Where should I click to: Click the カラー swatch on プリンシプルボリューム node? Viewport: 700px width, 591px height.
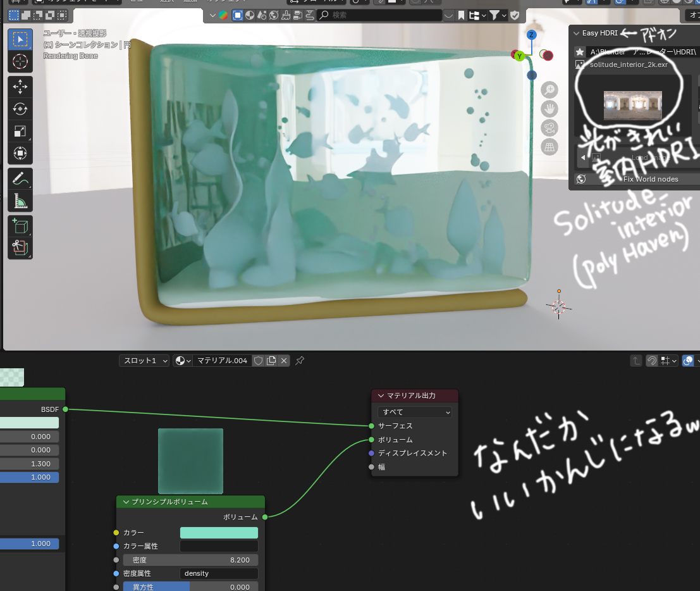218,532
